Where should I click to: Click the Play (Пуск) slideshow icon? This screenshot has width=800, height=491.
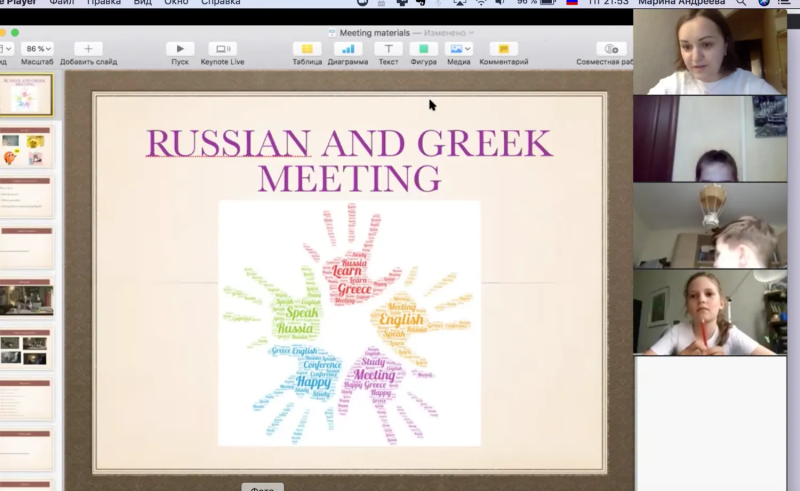(x=180, y=49)
